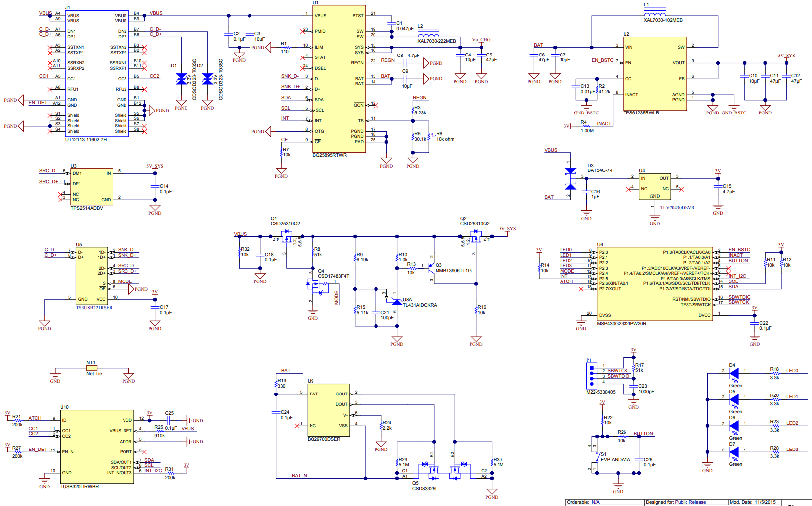The image size is (812, 506).
Task: Select the Q3 MMBT3906 transistor symbol
Action: 431,268
